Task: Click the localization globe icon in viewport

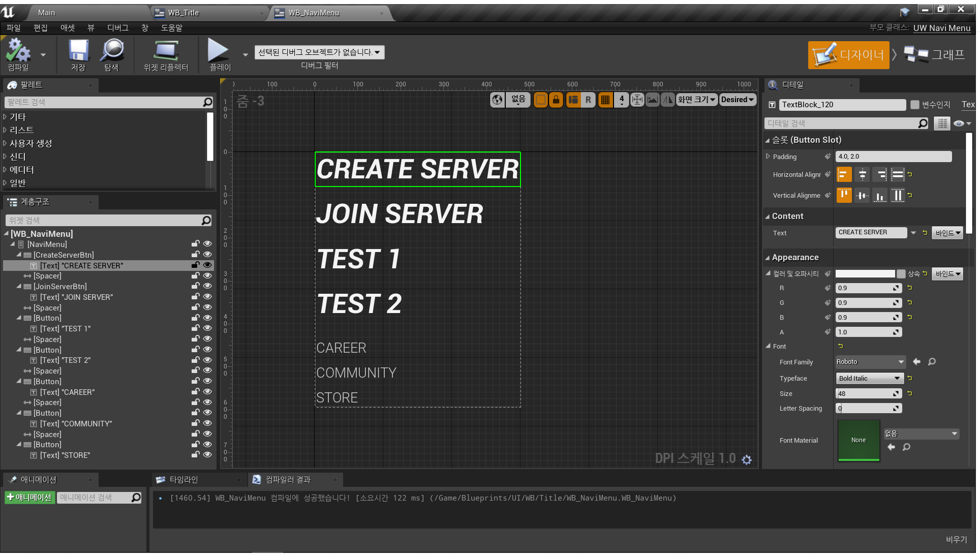Action: click(497, 100)
